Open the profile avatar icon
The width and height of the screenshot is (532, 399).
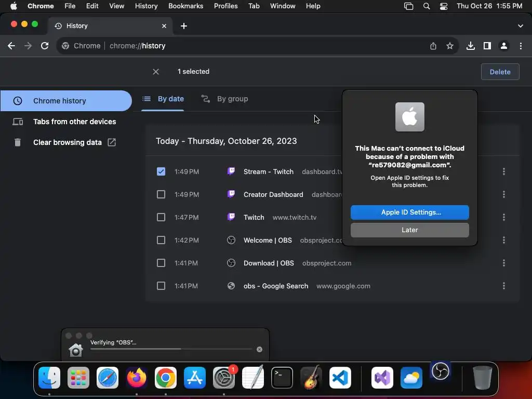[504, 46]
